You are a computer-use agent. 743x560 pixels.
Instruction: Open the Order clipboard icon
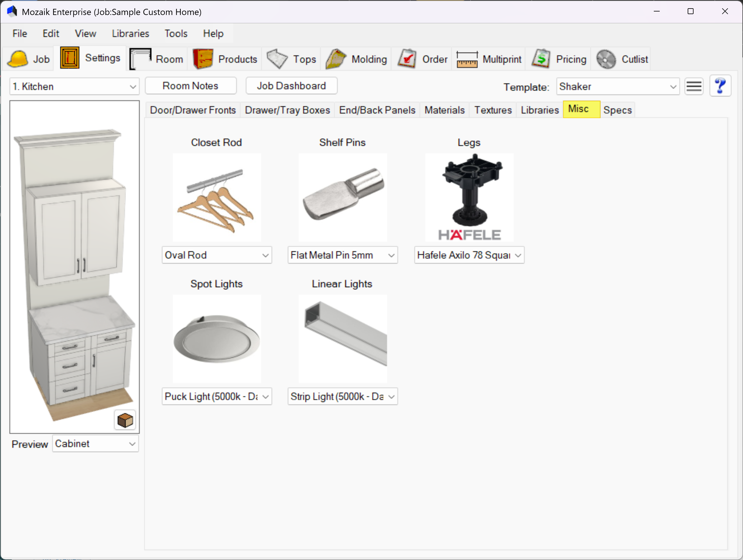coord(407,59)
